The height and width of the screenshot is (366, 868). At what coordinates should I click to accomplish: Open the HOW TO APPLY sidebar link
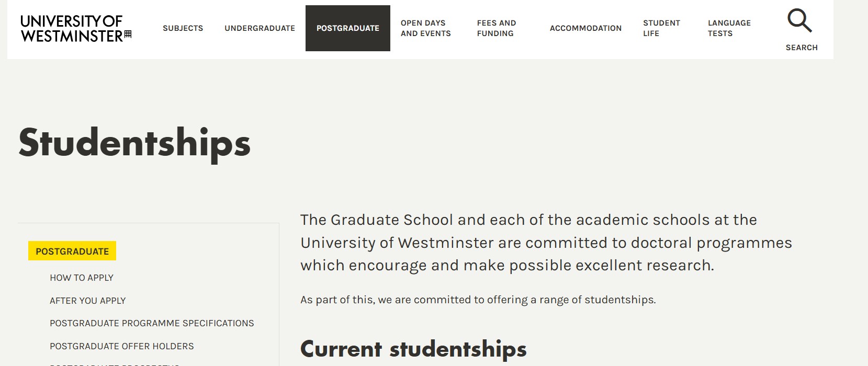(x=81, y=278)
